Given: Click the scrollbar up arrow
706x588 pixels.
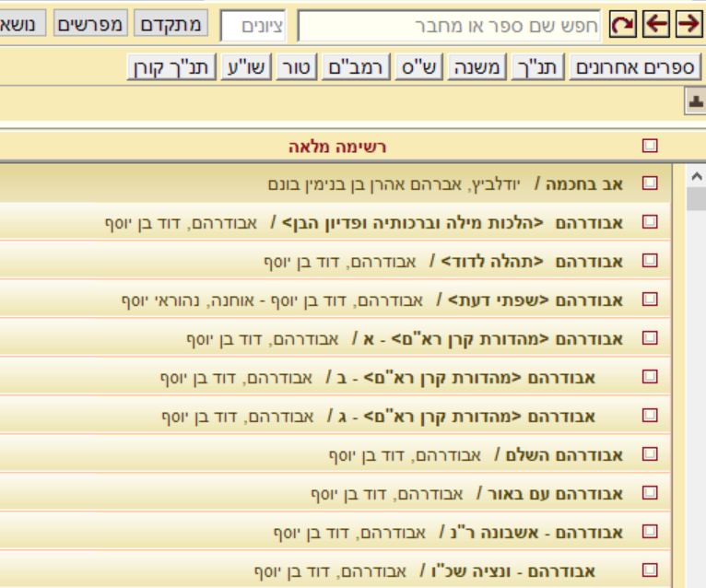Looking at the screenshot, I should pyautogui.click(x=696, y=176).
